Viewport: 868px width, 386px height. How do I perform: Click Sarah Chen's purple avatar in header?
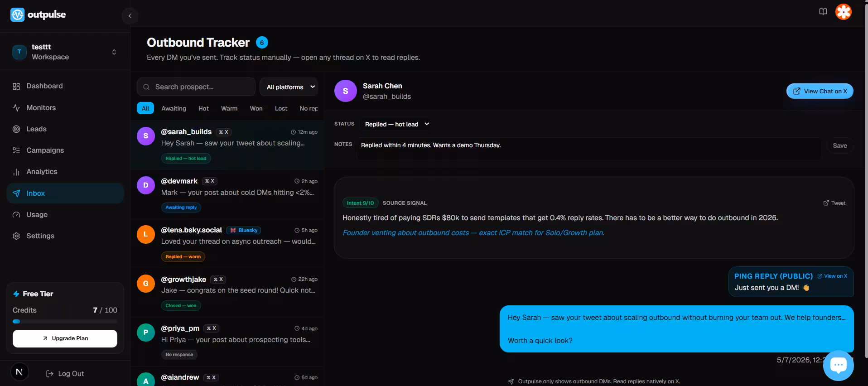(x=345, y=91)
